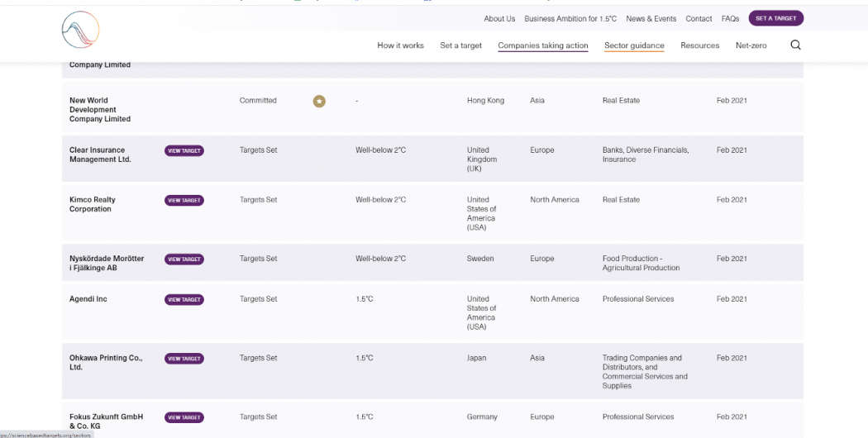This screenshot has height=438, width=868.
Task: View target for Clear Insurance Management Ltd.
Action: 184,150
